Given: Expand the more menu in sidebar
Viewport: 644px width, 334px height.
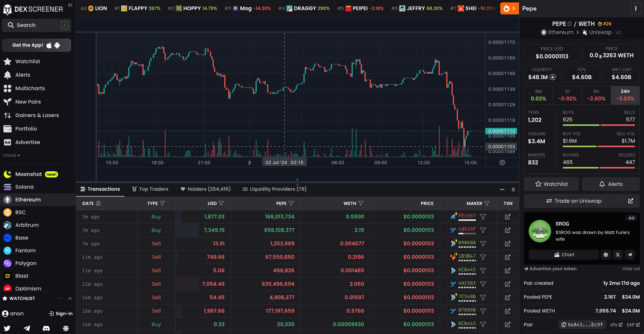Looking at the screenshot, I should (11, 155).
